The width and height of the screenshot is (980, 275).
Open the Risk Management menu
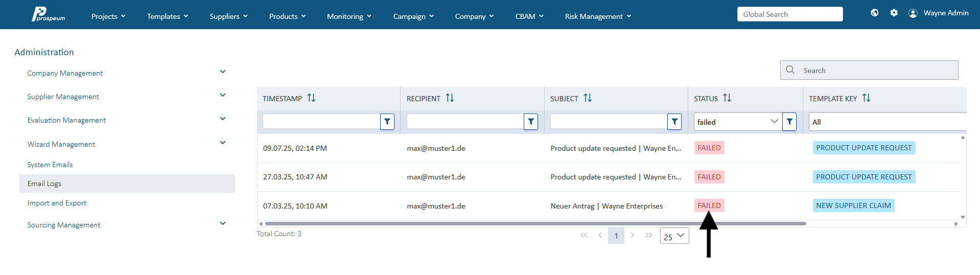click(598, 16)
